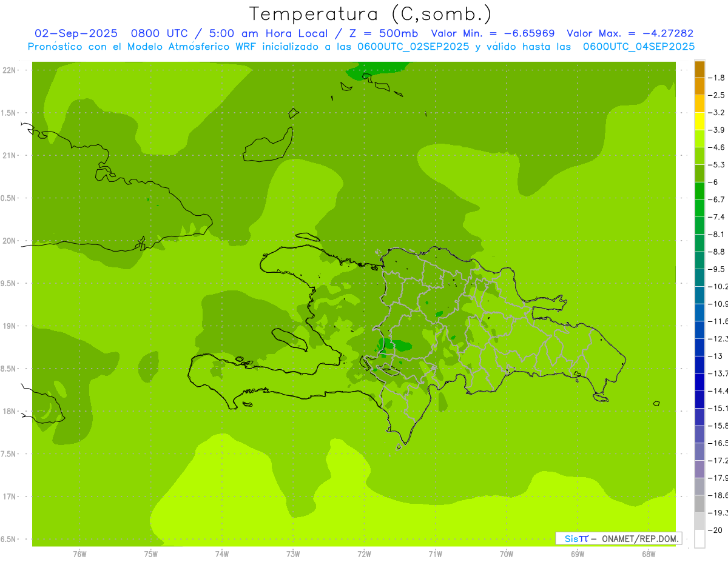
Task: Click the -1.8 colorbar label
Action: coord(716,78)
